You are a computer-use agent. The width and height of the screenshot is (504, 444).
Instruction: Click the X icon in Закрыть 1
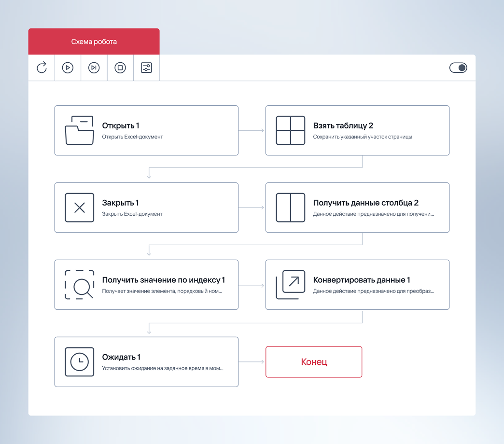click(x=79, y=208)
